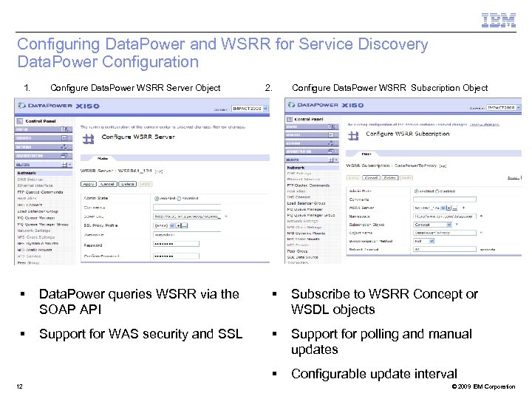Viewport: 532px width, 399px height.
Task: Open WSRR Server dropdown in Subscription form
Action: coord(429,208)
